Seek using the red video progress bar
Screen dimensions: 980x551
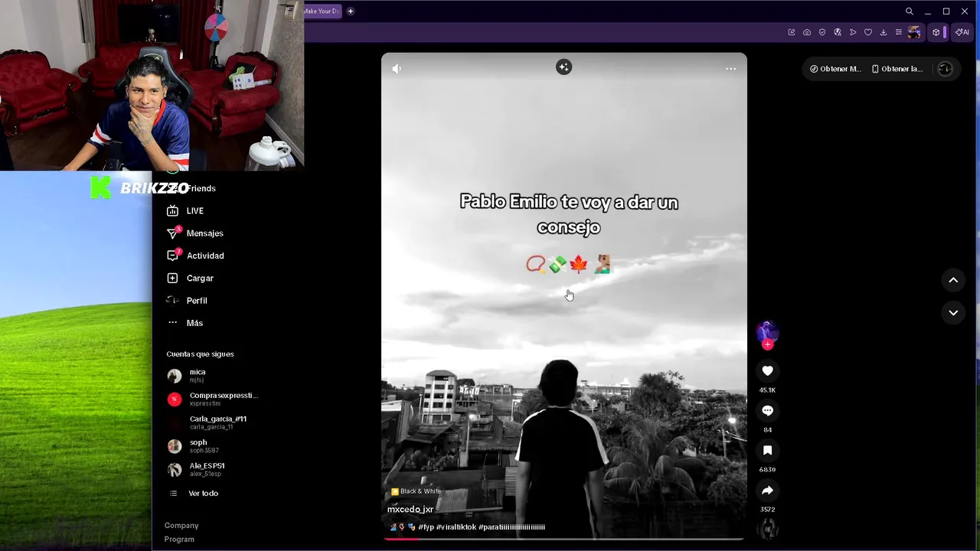563,539
